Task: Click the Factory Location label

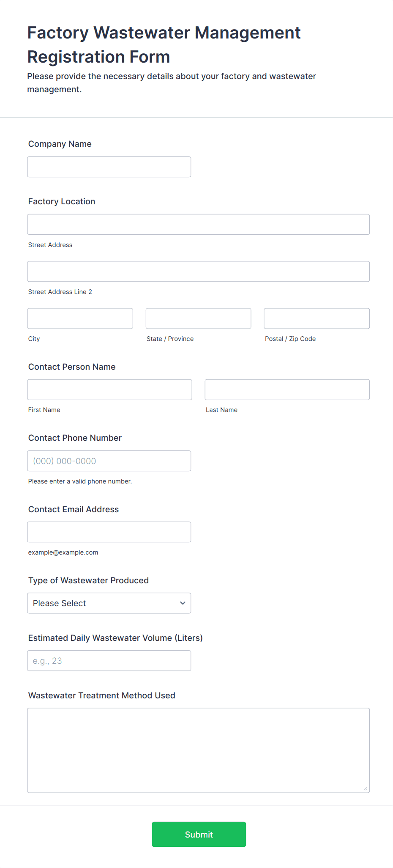Action: point(62,201)
